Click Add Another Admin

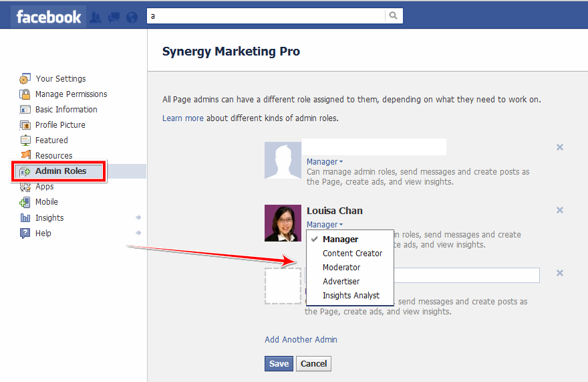(301, 340)
